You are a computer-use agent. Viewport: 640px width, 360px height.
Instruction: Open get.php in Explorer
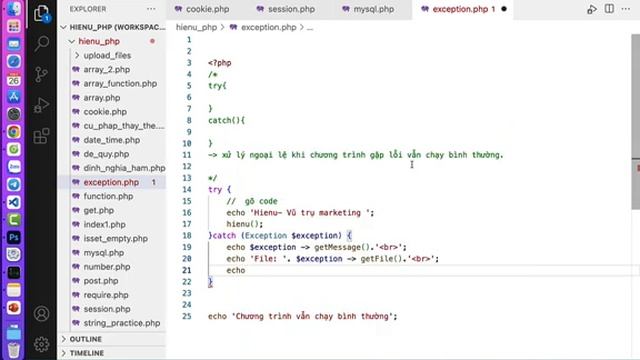point(98,211)
